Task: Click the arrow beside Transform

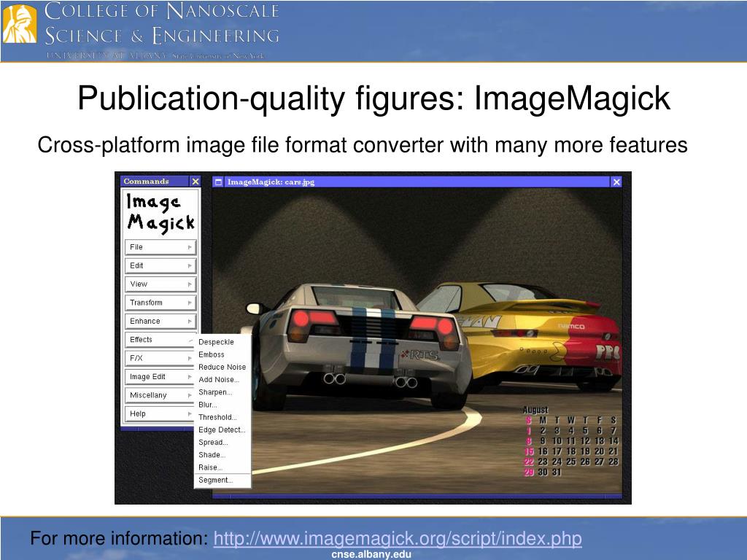Action: (x=190, y=303)
